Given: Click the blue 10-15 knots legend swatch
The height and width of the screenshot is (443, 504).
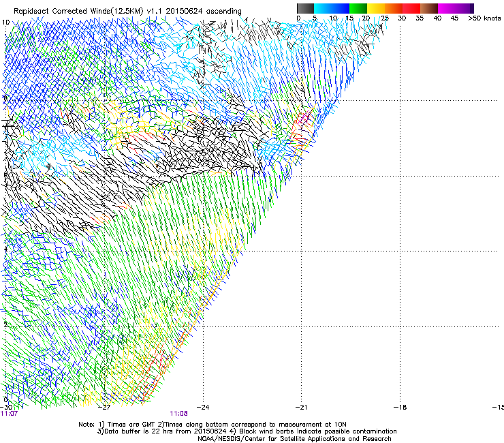Looking at the screenshot, I should pyautogui.click(x=341, y=8).
